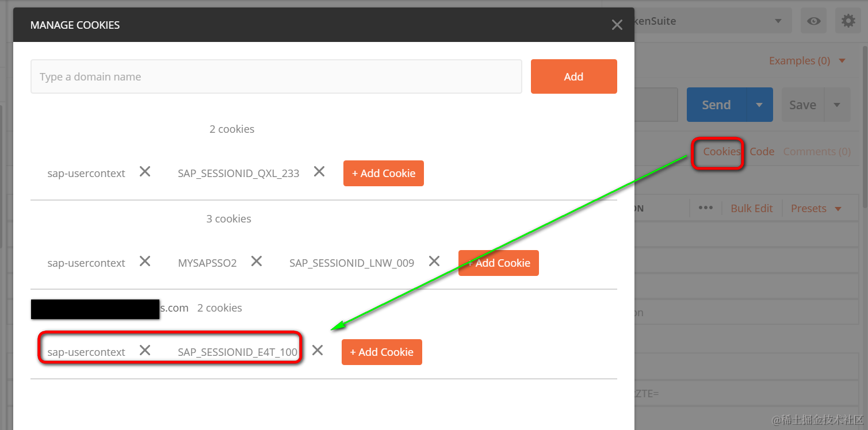
Task: Click the environment quick look eye icon
Action: click(813, 21)
